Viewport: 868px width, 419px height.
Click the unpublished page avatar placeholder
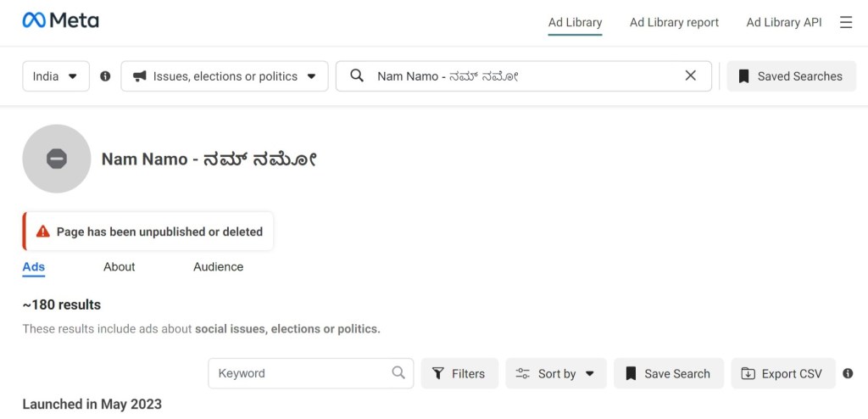(x=57, y=159)
